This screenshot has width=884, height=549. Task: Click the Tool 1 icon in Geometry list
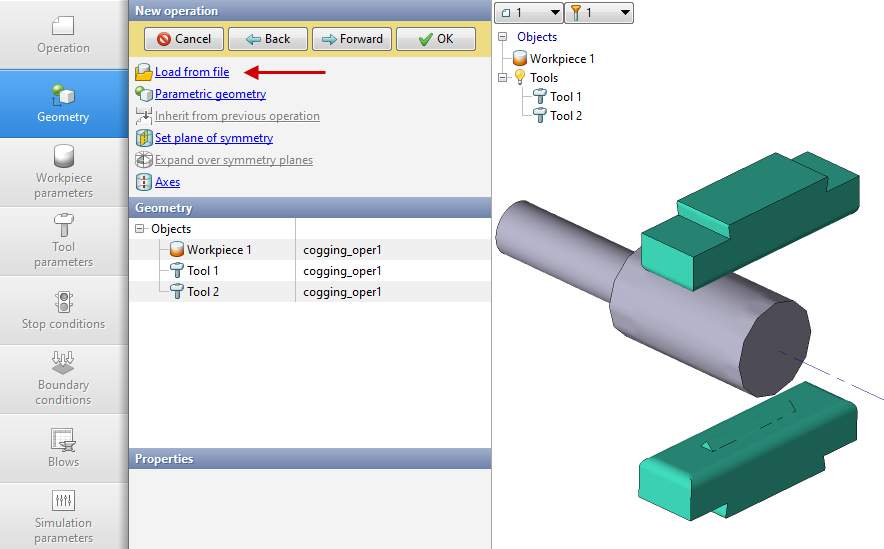click(176, 271)
